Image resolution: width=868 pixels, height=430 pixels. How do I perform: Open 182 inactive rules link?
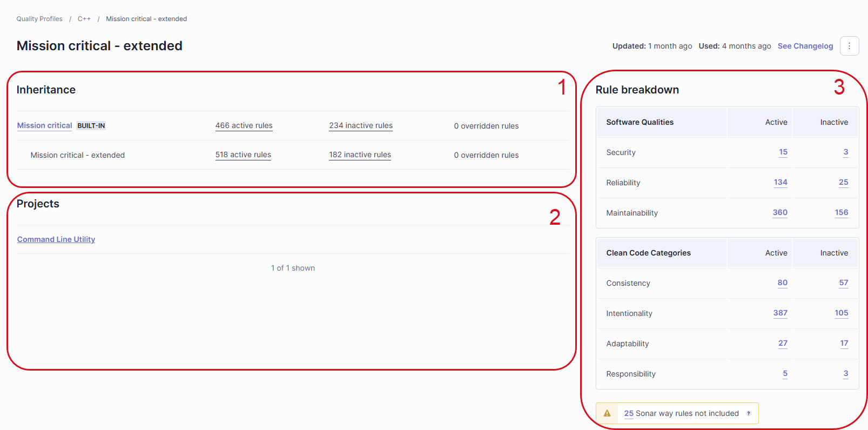tap(360, 154)
